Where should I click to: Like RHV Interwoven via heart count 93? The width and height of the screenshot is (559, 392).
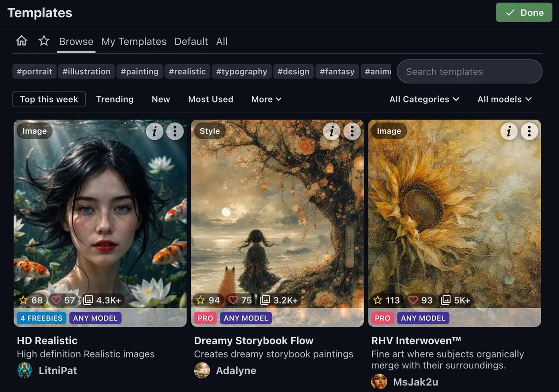(x=421, y=300)
